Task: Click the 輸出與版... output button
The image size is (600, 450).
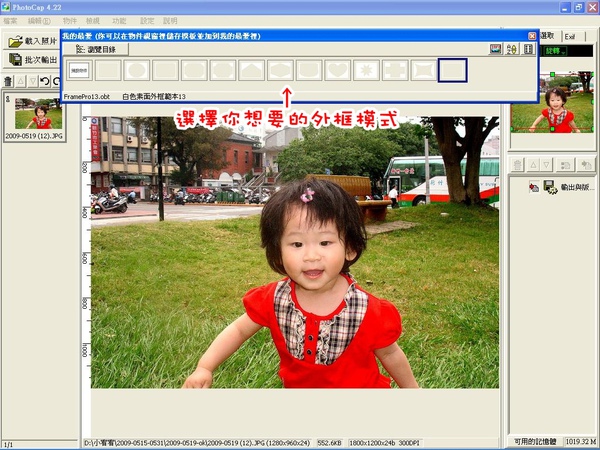Action: 577,187
